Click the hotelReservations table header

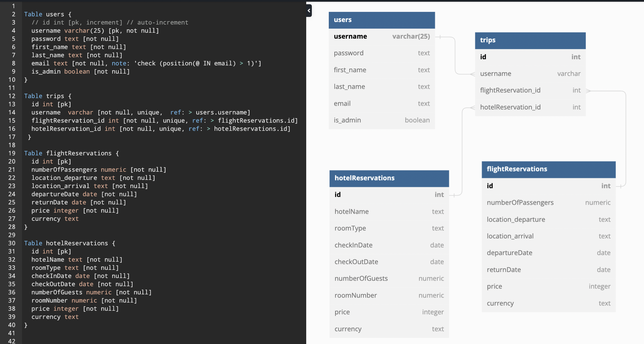pyautogui.click(x=389, y=178)
